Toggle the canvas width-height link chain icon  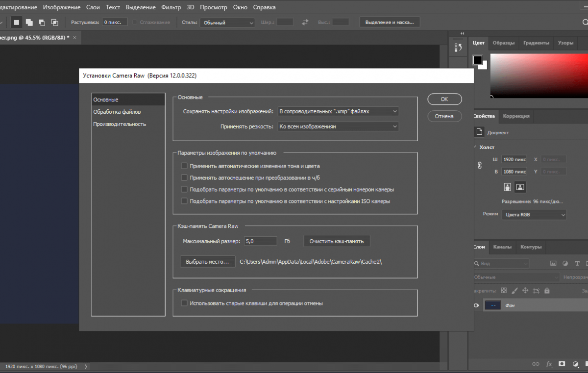point(480,166)
